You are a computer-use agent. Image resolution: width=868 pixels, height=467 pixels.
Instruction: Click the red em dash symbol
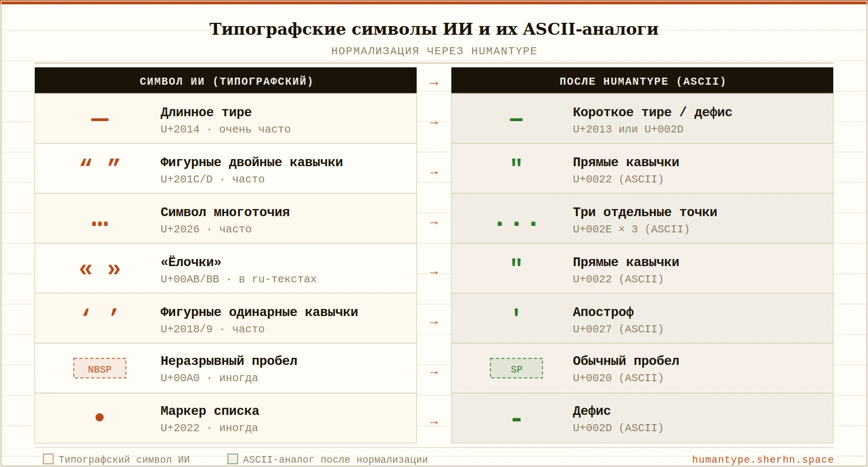[100, 119]
